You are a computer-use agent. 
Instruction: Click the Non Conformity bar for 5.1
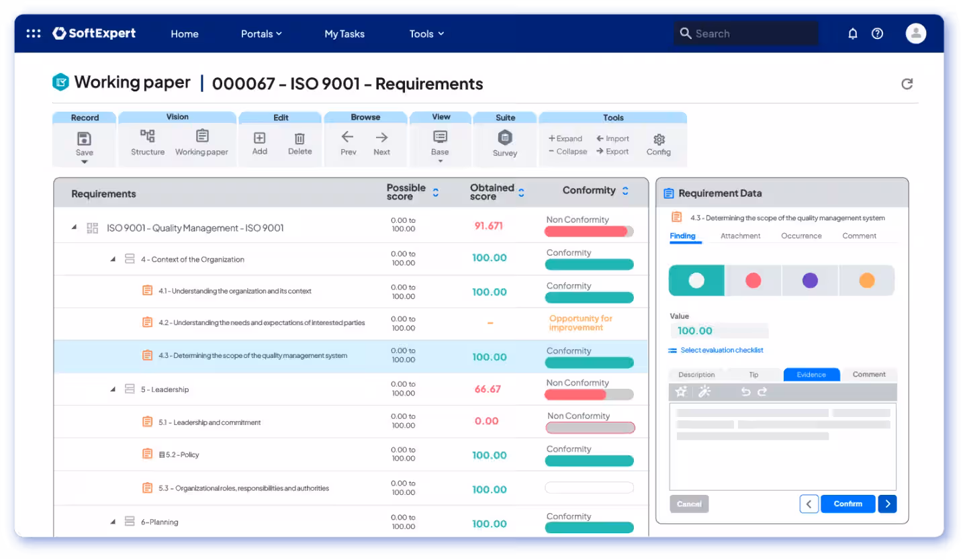pos(590,428)
